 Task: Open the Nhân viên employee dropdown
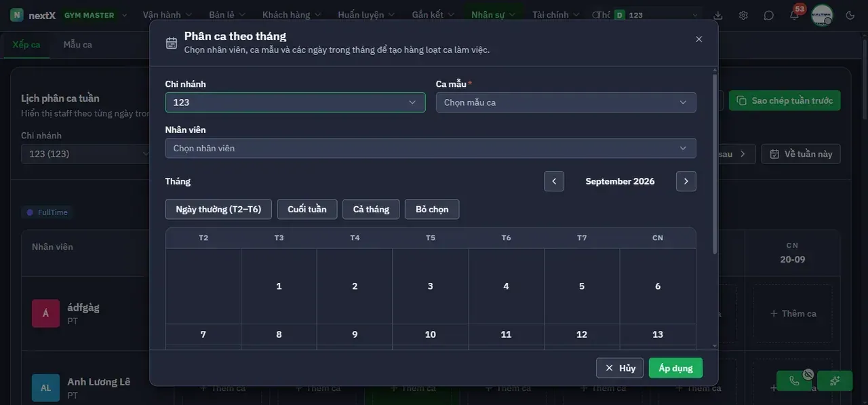(x=431, y=148)
